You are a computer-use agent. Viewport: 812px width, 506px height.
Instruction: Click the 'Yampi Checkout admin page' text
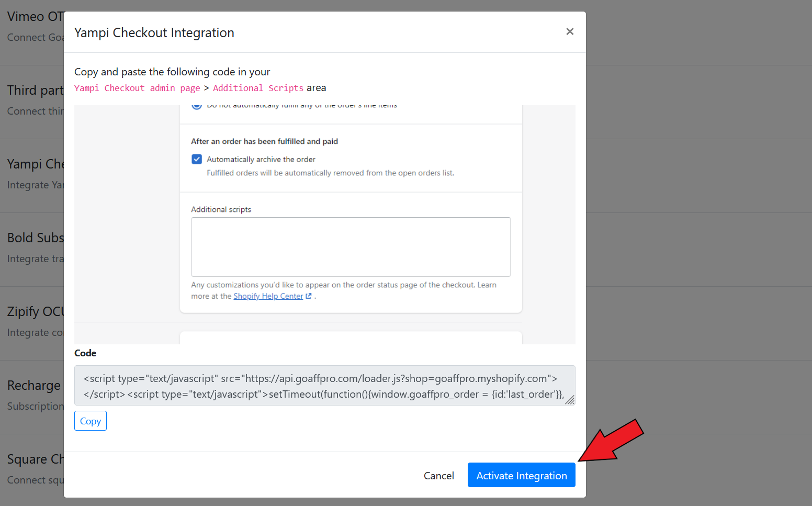(x=137, y=88)
